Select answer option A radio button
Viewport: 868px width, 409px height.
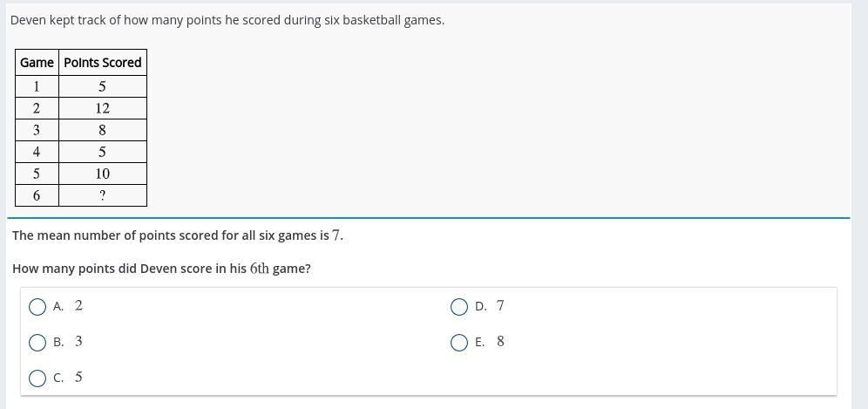click(37, 307)
